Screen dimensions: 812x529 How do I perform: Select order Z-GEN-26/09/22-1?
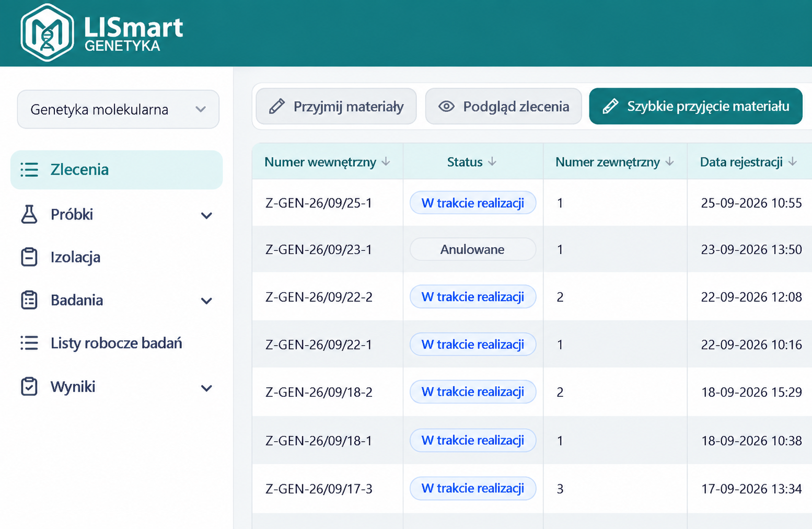(x=319, y=344)
